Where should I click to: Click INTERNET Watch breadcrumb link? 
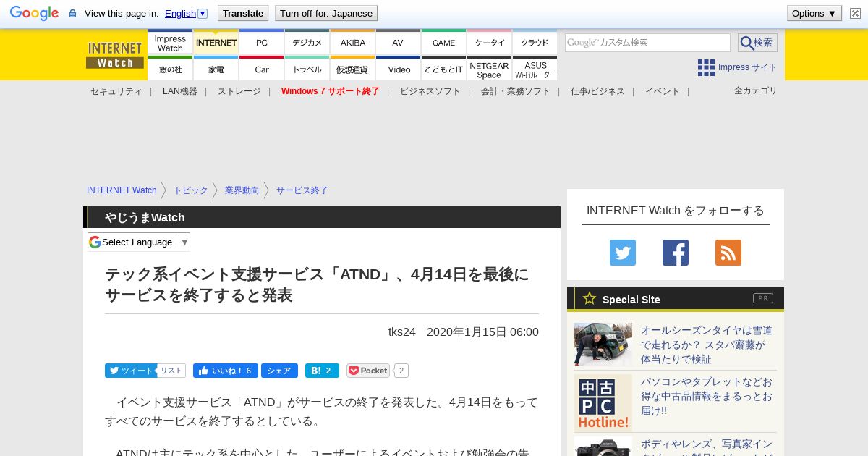122,190
